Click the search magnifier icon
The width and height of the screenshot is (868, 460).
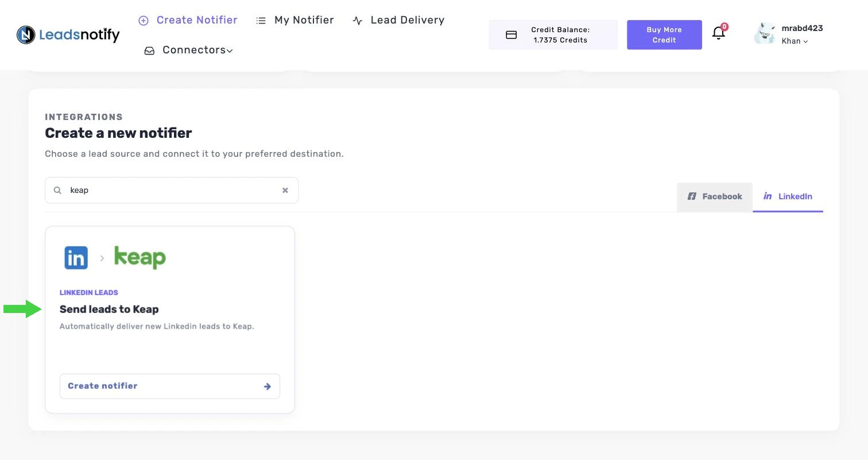(57, 190)
